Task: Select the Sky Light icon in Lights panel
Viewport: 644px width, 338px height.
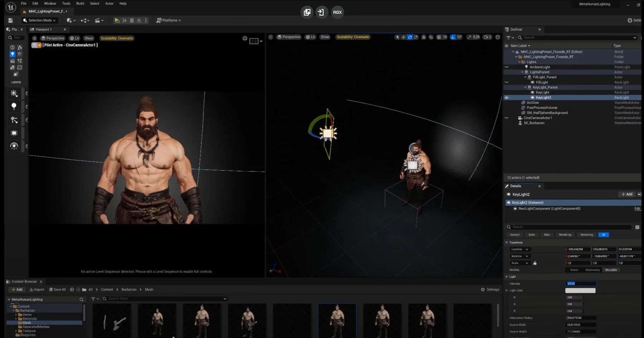Action: click(x=14, y=146)
